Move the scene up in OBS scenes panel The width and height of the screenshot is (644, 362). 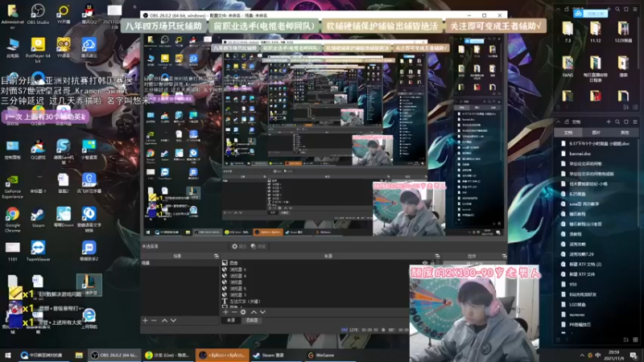click(x=164, y=320)
